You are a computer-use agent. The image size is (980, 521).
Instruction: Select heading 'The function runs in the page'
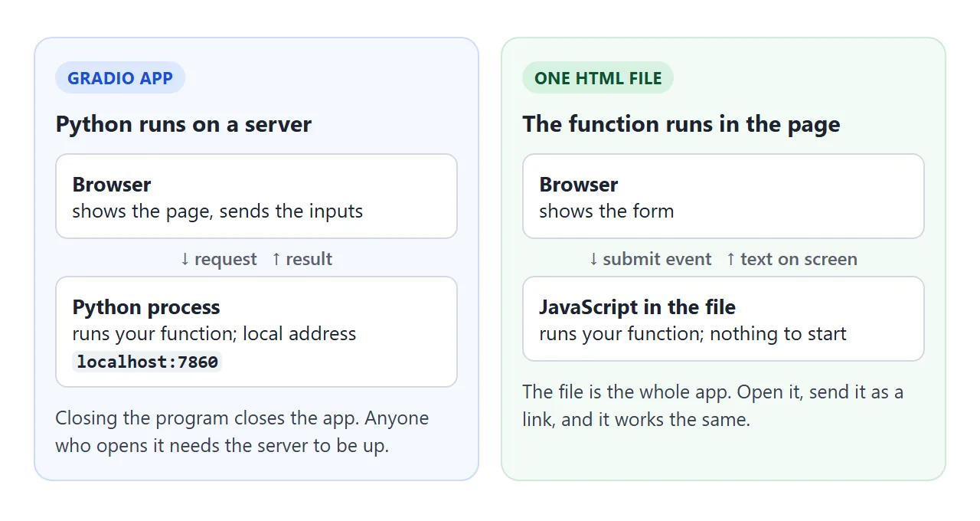point(681,124)
